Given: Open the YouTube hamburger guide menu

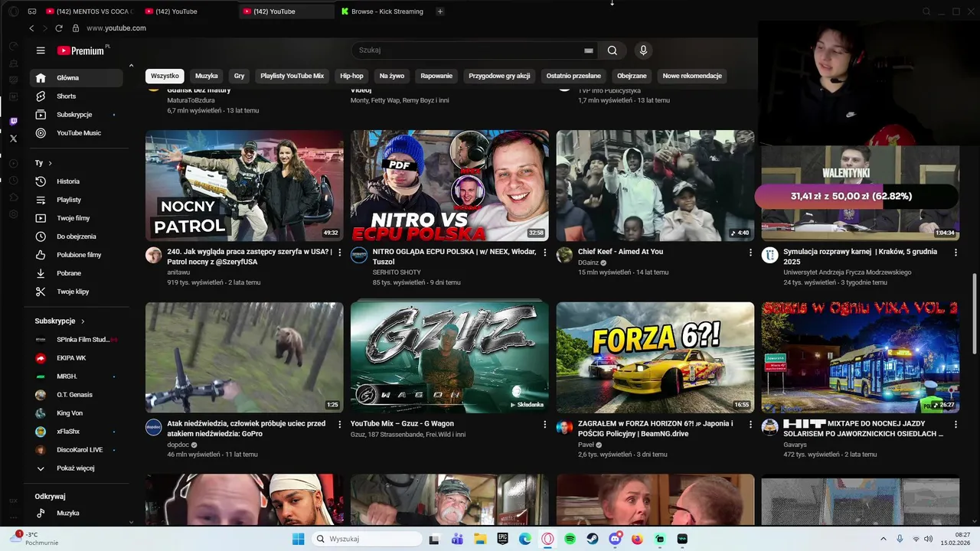Looking at the screenshot, I should click(41, 51).
